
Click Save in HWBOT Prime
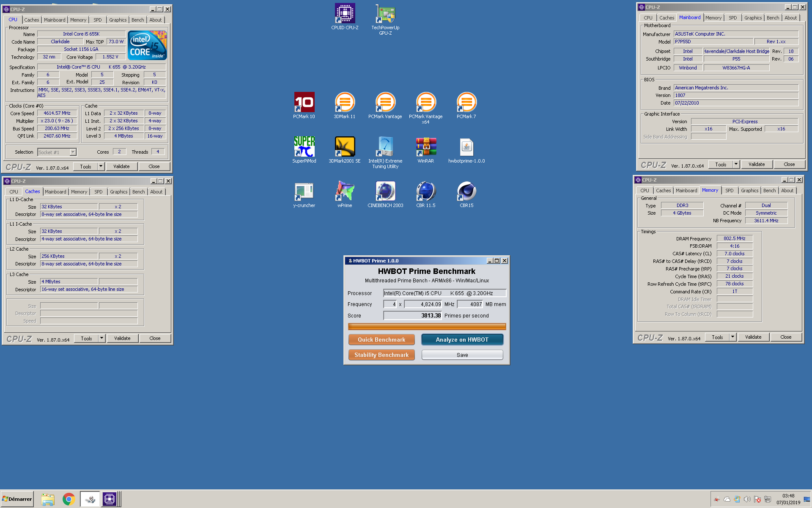(x=462, y=355)
